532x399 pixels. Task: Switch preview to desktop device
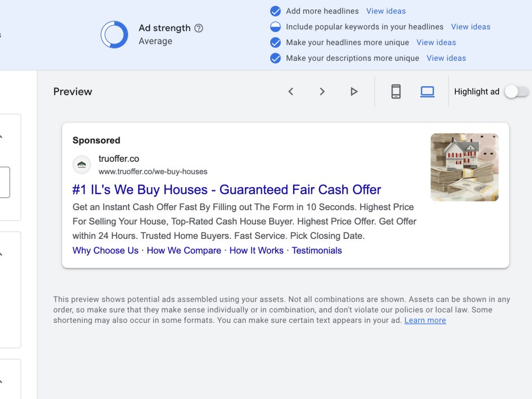coord(427,92)
